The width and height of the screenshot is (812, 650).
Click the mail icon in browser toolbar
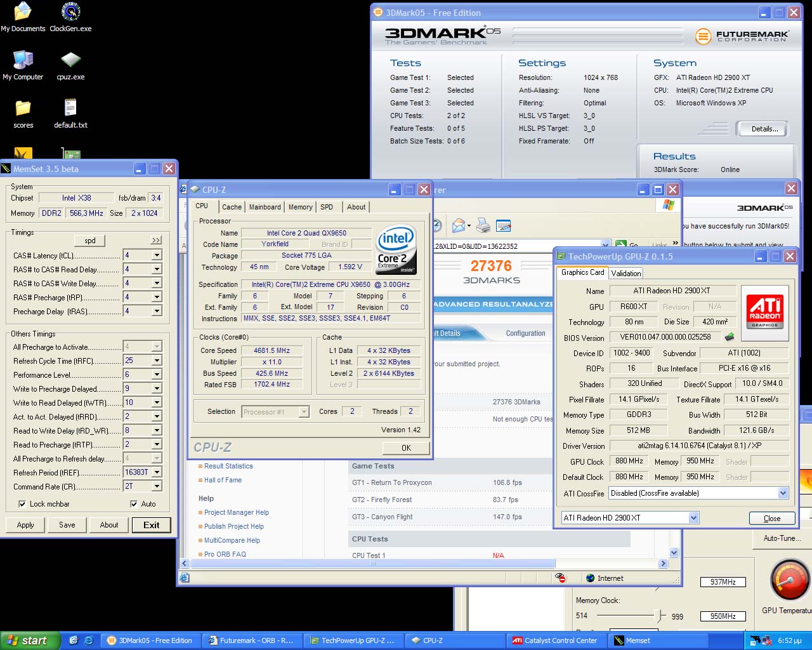tap(459, 225)
